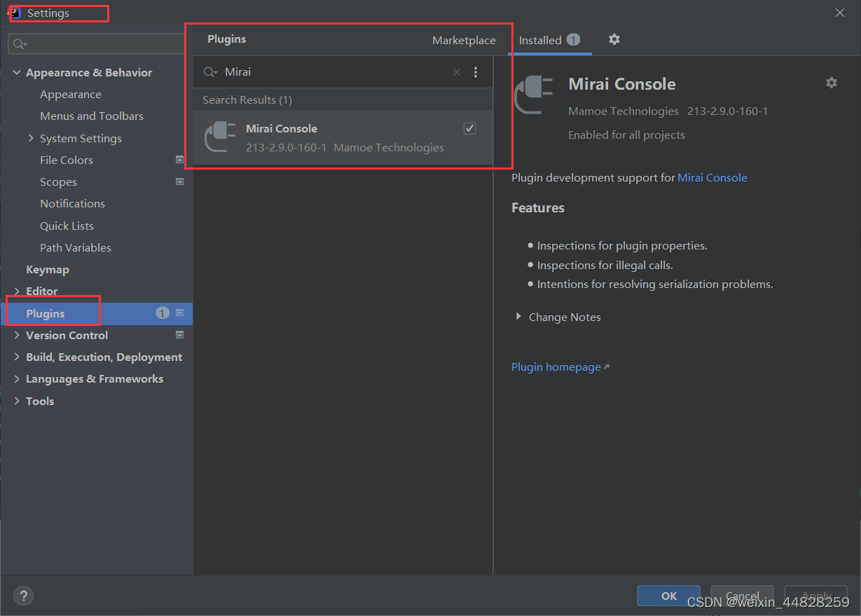Open the Mirai Console hyperlink
861x616 pixels.
tap(712, 177)
